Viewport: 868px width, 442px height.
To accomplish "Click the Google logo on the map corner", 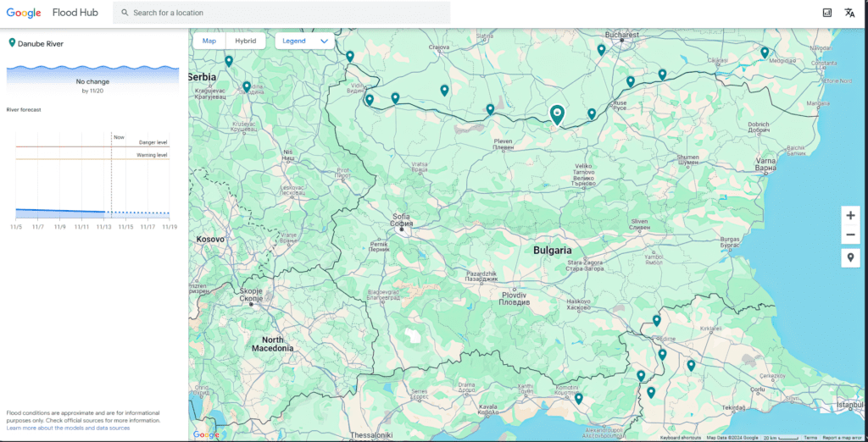I will [206, 435].
